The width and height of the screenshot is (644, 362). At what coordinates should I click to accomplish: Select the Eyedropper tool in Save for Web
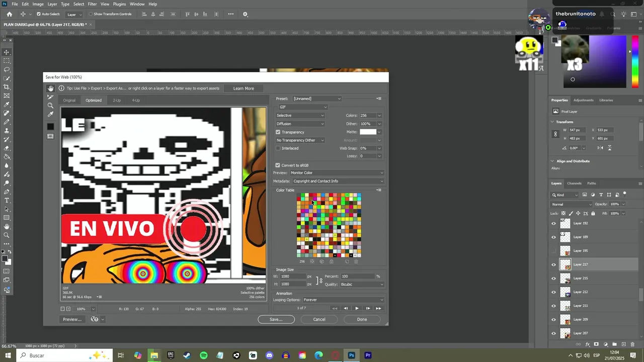tap(50, 114)
